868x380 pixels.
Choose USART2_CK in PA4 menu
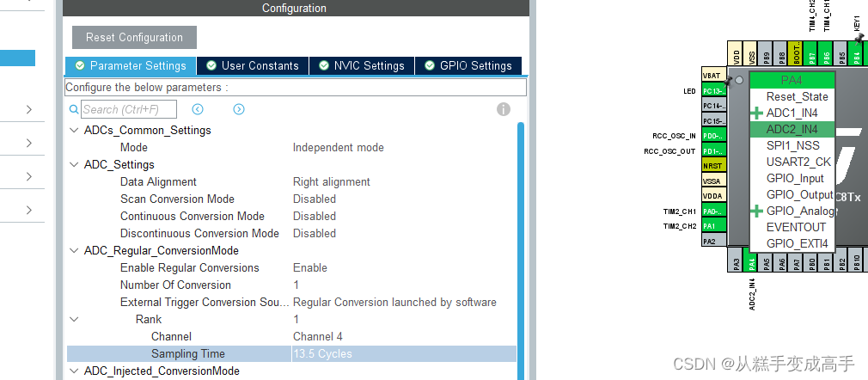tap(792, 162)
